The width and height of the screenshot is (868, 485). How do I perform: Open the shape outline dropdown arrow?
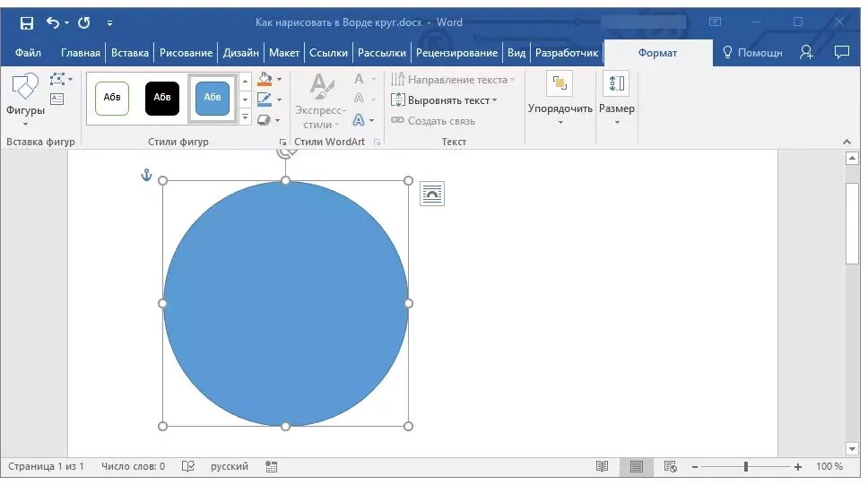279,100
